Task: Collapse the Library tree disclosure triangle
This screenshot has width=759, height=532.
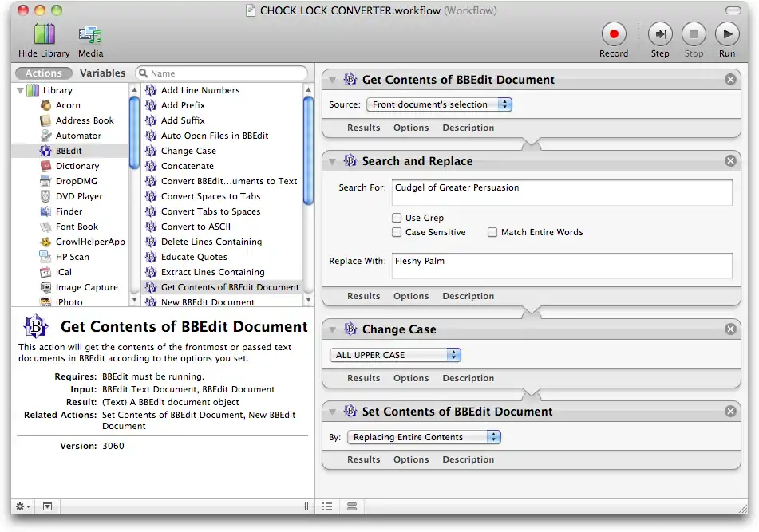Action: [20, 90]
